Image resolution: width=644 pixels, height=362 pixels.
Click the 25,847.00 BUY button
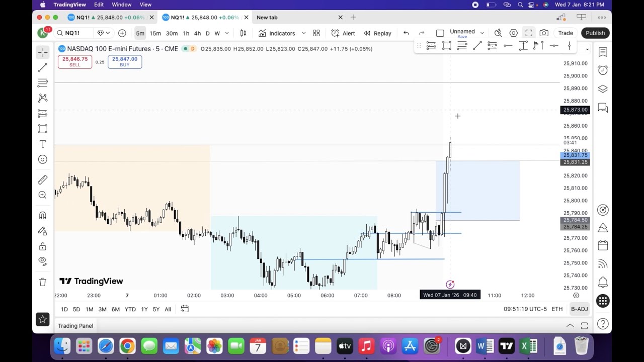(125, 62)
